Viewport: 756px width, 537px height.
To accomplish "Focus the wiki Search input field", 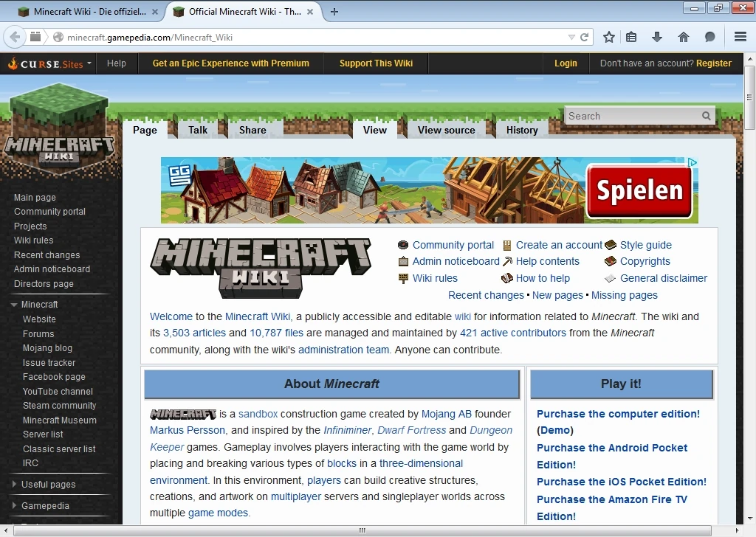I will tap(633, 116).
